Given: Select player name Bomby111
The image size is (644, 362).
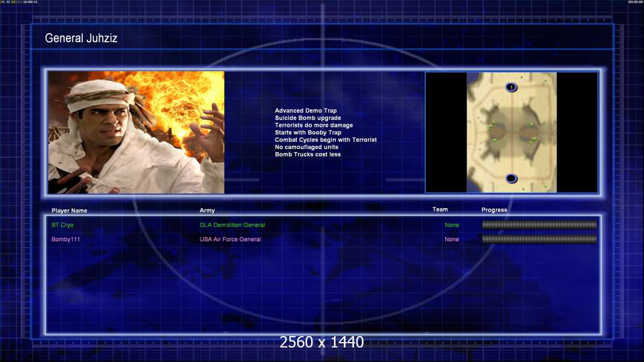Looking at the screenshot, I should point(66,240).
